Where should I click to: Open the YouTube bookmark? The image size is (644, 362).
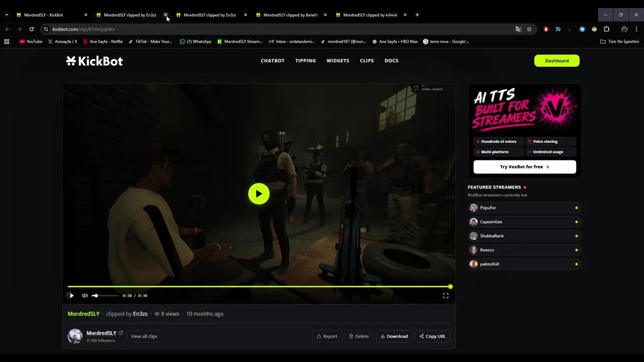coord(31,42)
